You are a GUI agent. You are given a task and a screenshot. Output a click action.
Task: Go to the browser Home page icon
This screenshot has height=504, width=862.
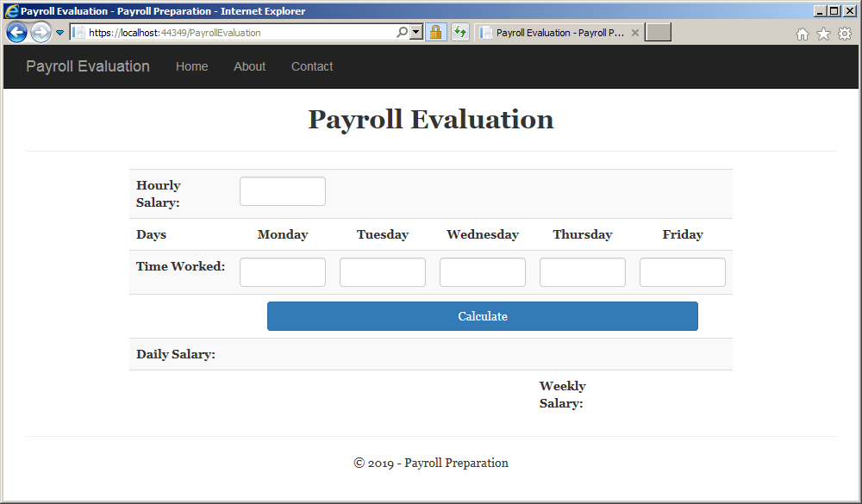pyautogui.click(x=803, y=34)
